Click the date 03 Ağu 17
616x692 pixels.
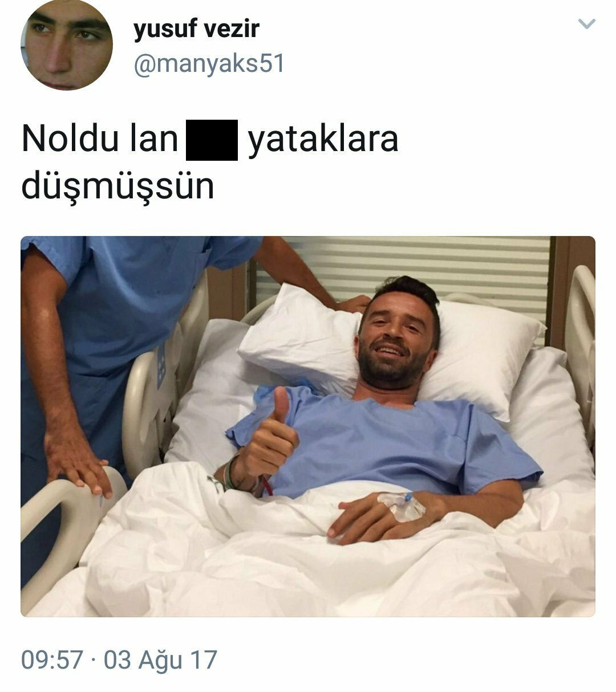click(x=160, y=660)
